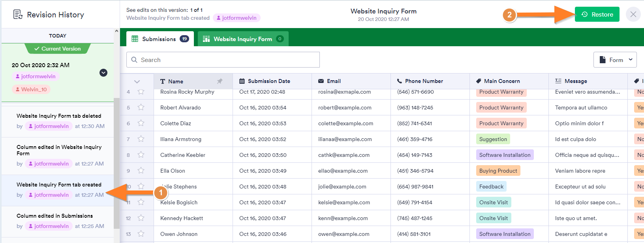This screenshot has width=644, height=243.
Task: Click the Restore button
Action: 597,15
